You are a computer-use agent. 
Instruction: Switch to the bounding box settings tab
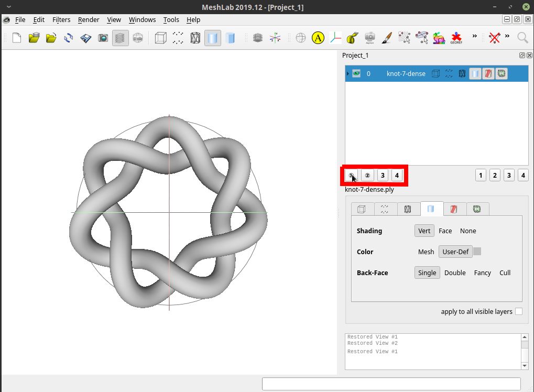[362, 209]
